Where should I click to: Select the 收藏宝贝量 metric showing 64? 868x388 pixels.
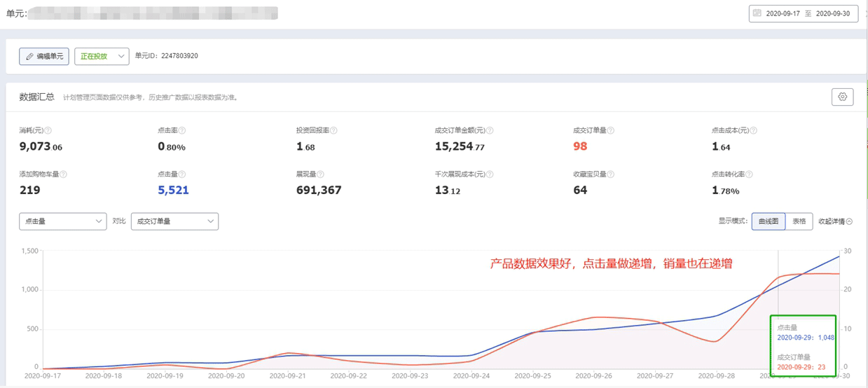[x=580, y=190]
